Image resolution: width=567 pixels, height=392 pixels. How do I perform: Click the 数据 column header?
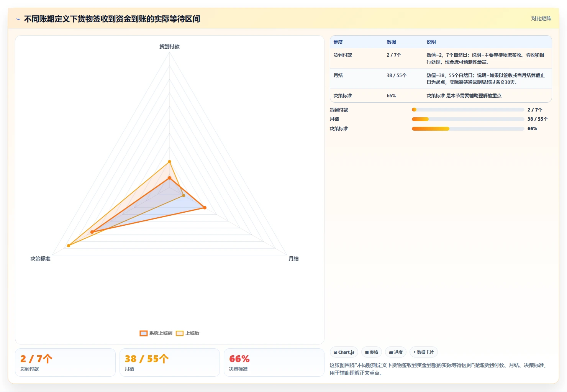(391, 42)
